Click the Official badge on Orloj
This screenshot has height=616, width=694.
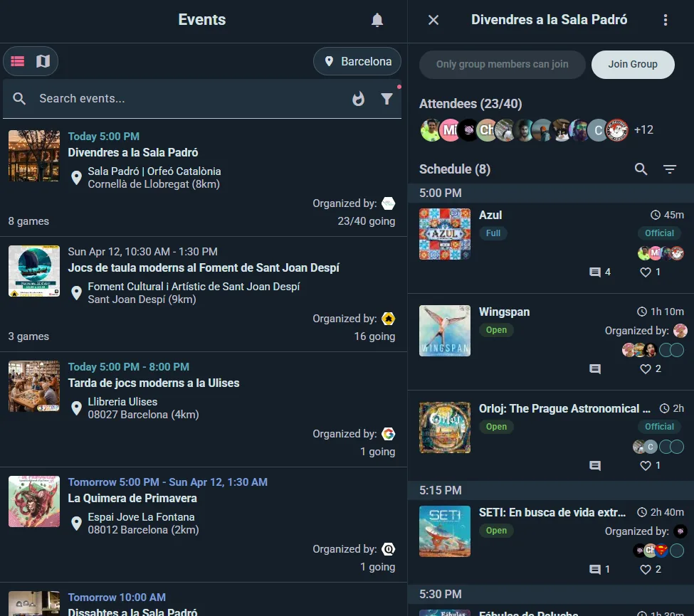point(659,427)
